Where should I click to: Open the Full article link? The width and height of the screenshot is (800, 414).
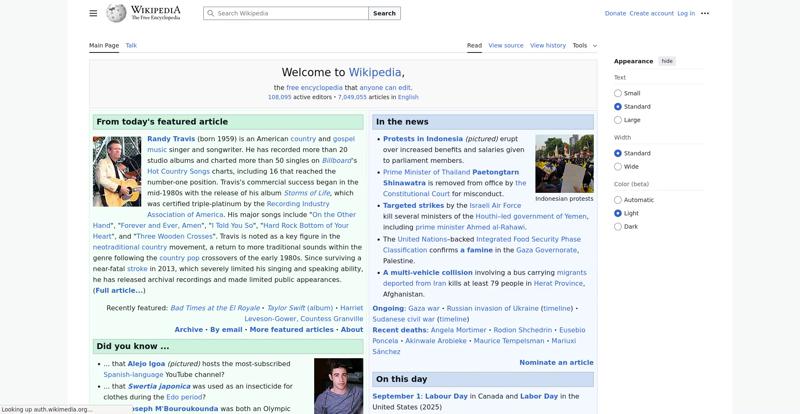(x=119, y=290)
